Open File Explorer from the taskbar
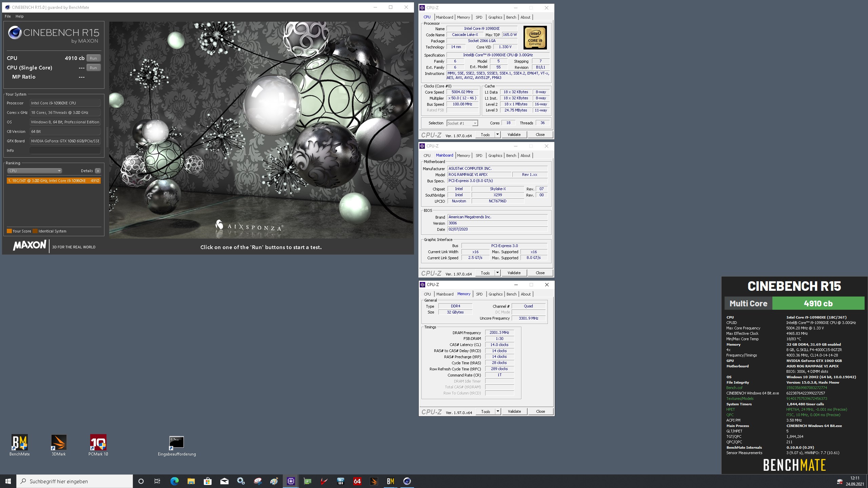 (191, 481)
